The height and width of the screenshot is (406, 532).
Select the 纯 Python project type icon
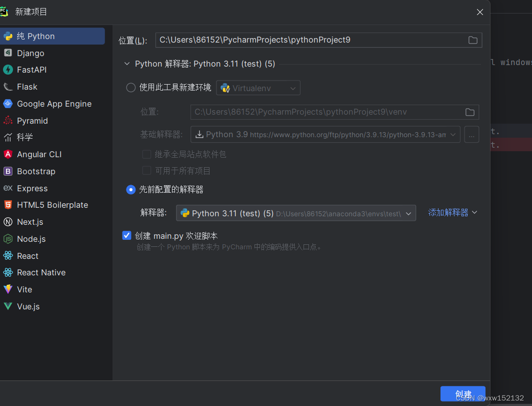pyautogui.click(x=8, y=36)
